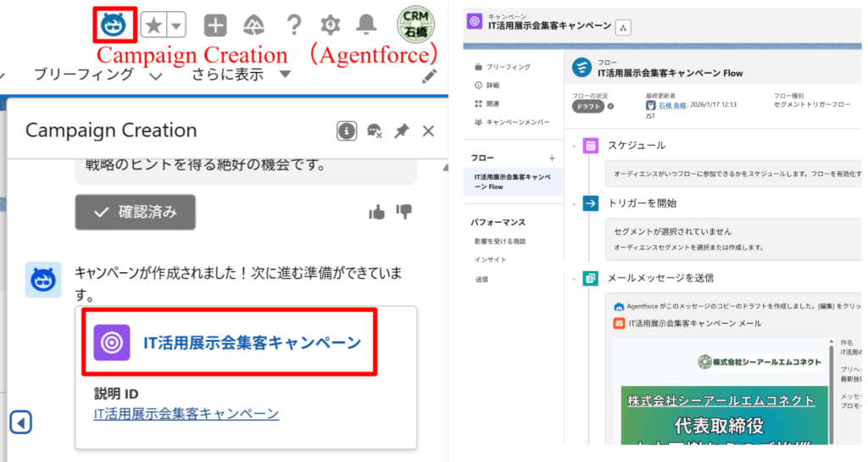Click the 確認済み button

pos(135,212)
